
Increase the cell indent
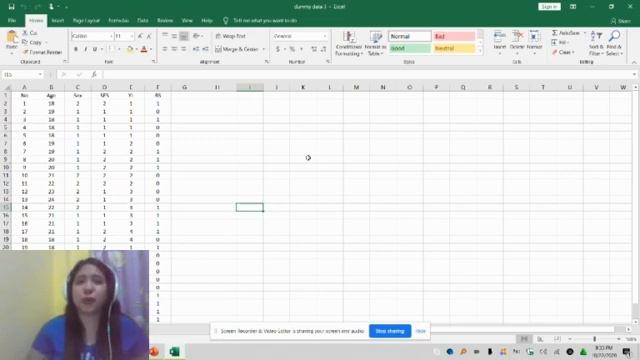tap(206, 49)
